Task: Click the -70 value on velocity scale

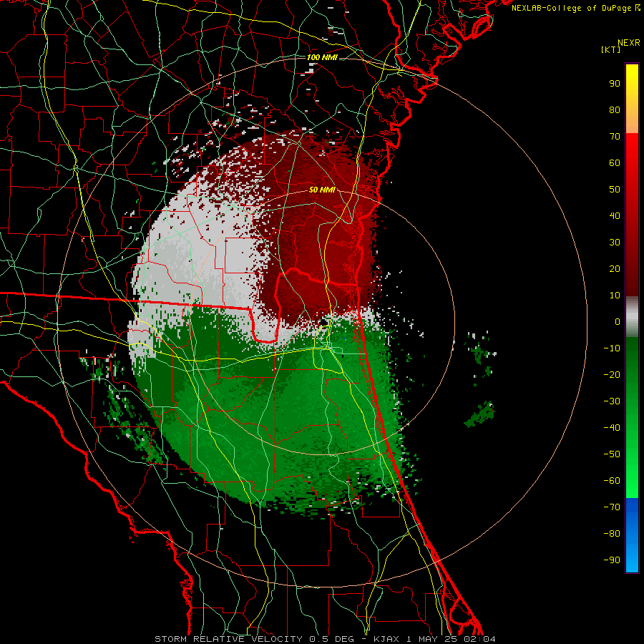Action: point(612,507)
